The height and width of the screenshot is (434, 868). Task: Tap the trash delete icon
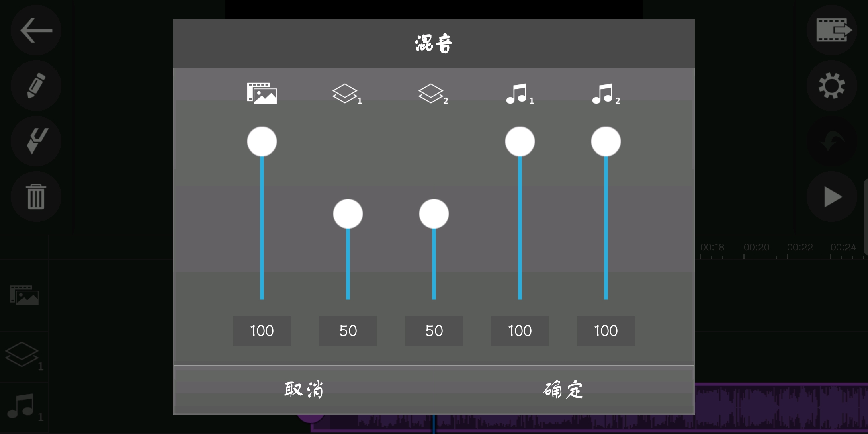[x=36, y=197]
